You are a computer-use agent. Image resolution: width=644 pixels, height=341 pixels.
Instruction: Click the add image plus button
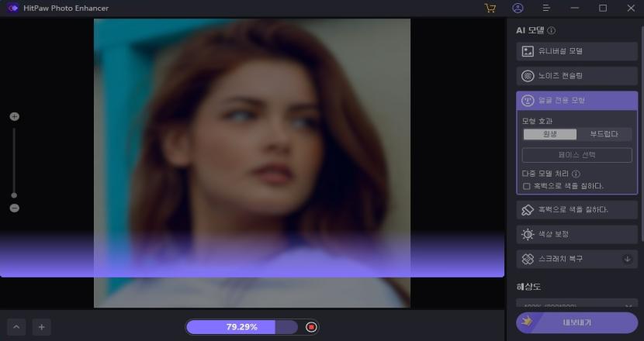click(41, 327)
